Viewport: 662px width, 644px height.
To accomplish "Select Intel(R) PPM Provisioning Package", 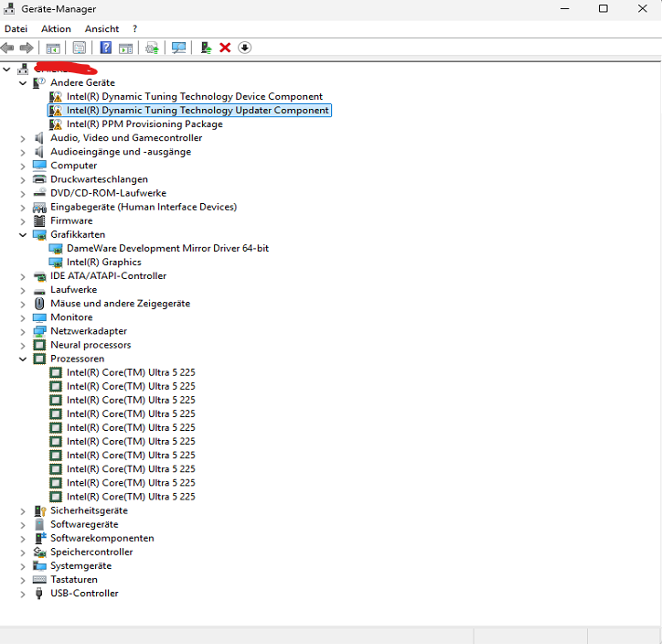I will pos(144,124).
